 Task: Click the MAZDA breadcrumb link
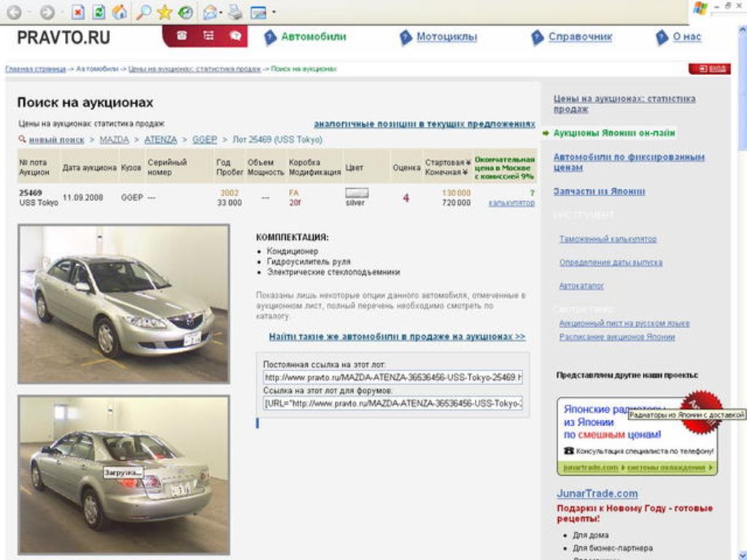[114, 139]
